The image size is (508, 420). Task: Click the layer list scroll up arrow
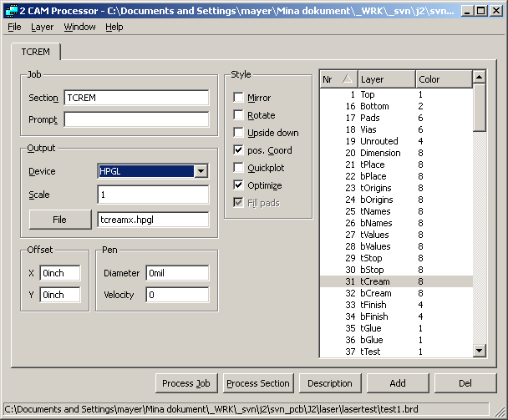(x=479, y=77)
